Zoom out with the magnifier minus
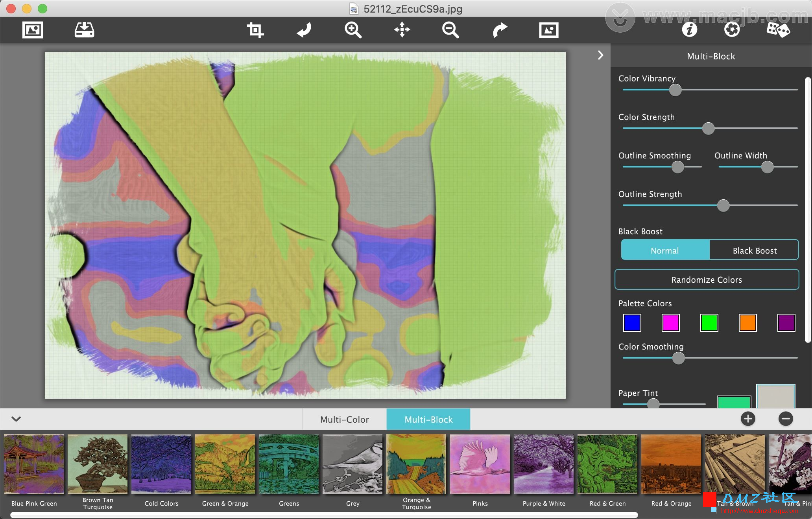The width and height of the screenshot is (812, 519). pos(450,30)
